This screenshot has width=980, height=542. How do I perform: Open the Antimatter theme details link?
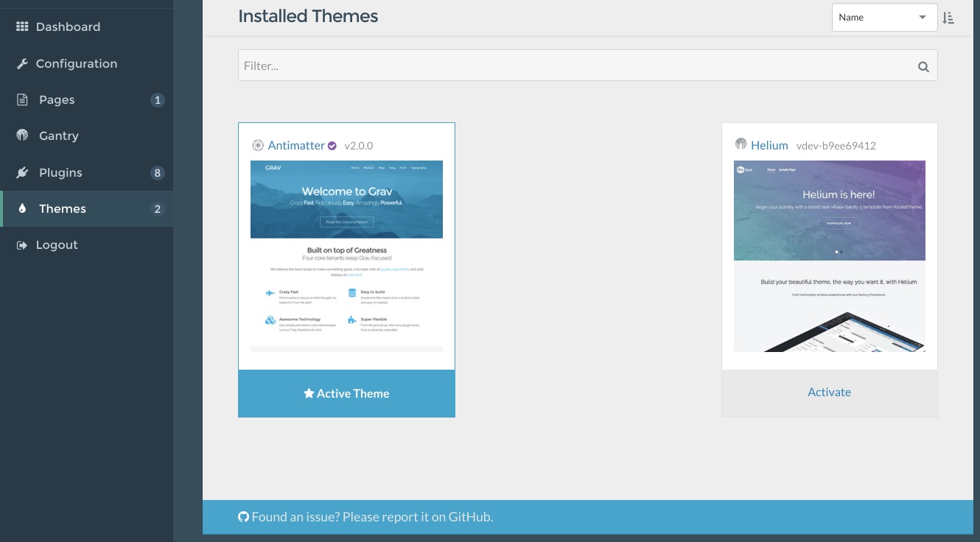click(295, 145)
